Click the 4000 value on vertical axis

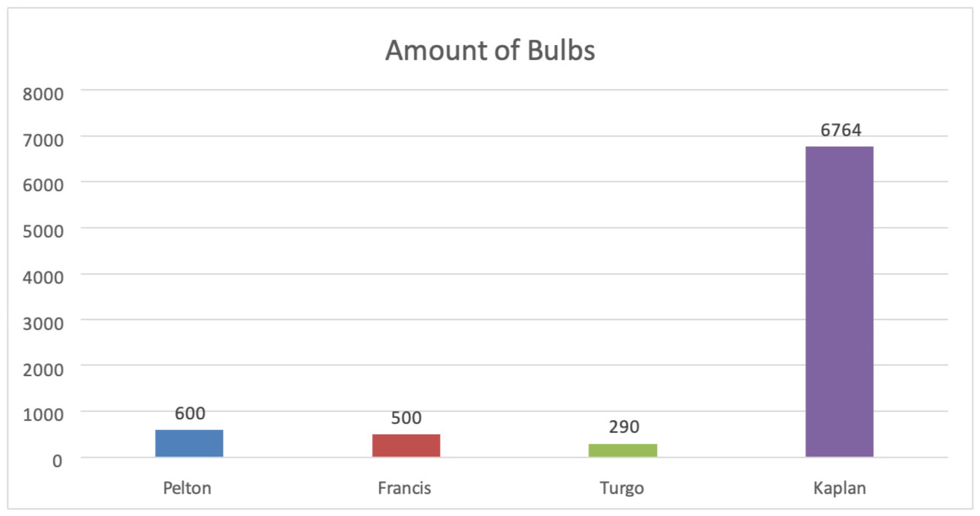[x=43, y=278]
